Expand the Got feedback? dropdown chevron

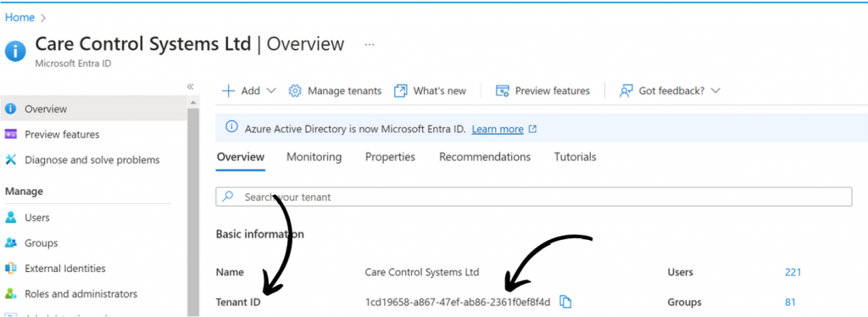tap(715, 91)
